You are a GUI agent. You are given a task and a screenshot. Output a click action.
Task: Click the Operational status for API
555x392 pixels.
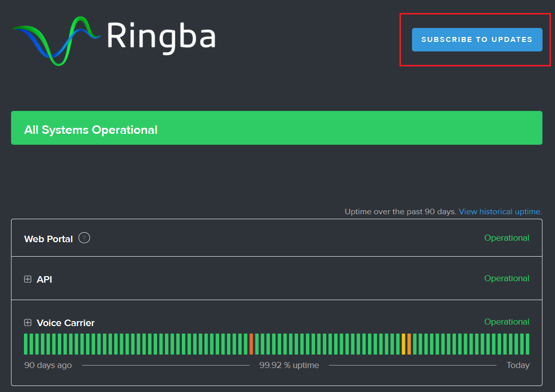pos(506,278)
